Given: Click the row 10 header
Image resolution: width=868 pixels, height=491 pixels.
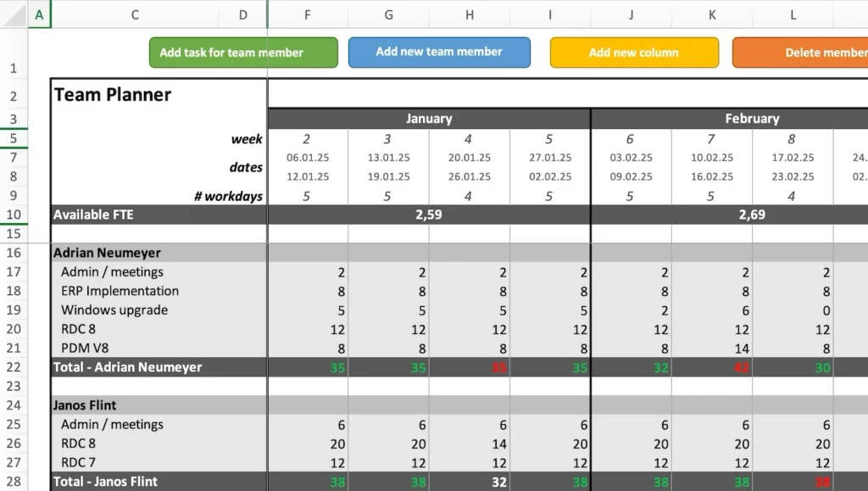Looking at the screenshot, I should click(14, 215).
